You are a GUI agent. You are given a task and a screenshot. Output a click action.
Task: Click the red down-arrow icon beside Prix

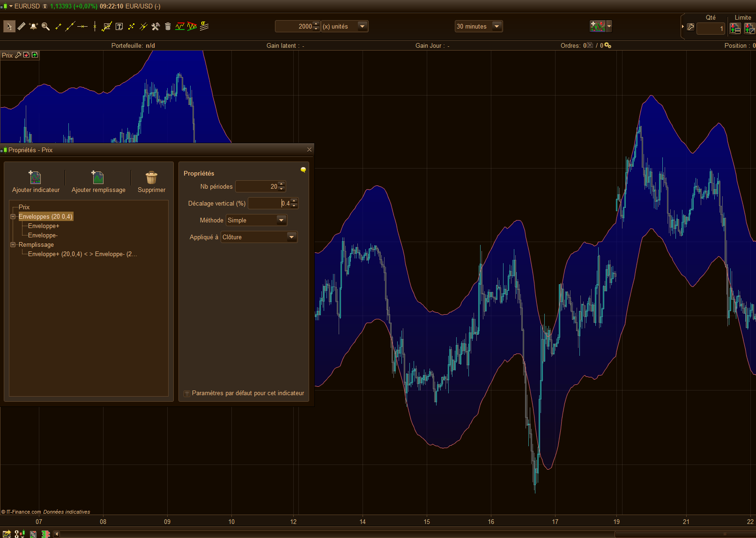[27, 55]
